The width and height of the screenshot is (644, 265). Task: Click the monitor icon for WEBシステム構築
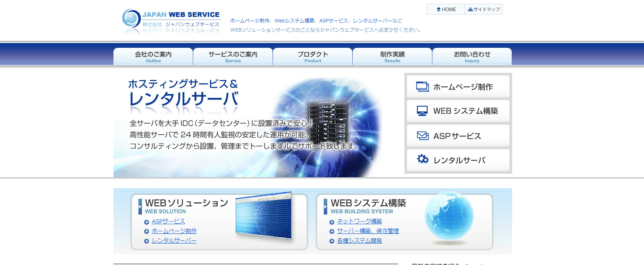click(x=422, y=111)
